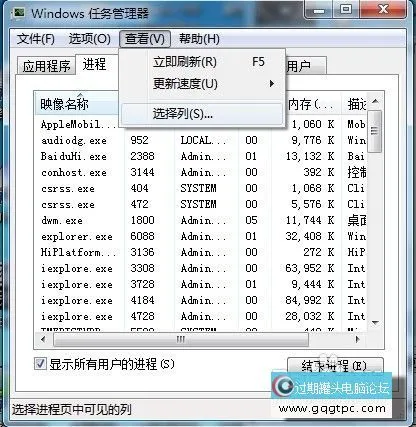Select iexplore.exe with PID 3728
Image resolution: width=416 pixels, height=427 pixels.
201,284
